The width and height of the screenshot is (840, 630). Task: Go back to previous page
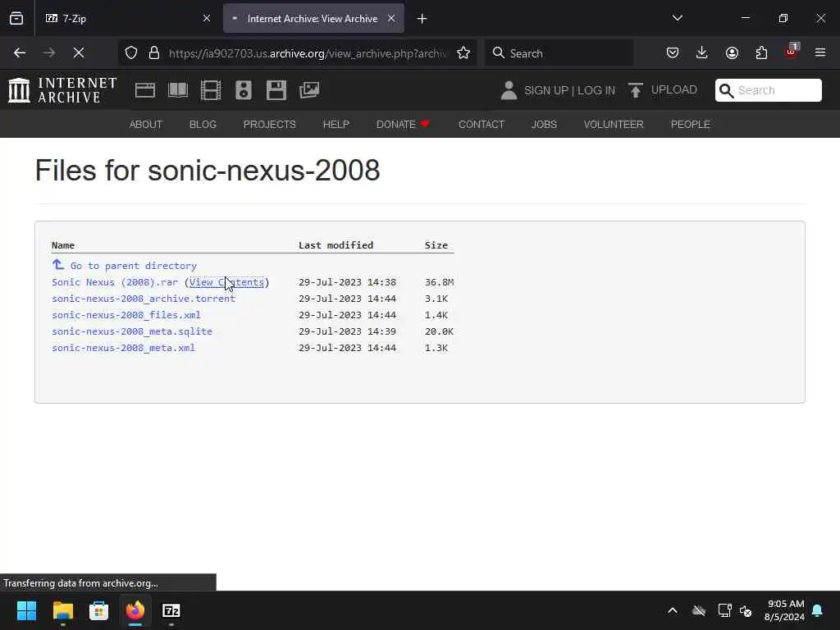coord(20,52)
